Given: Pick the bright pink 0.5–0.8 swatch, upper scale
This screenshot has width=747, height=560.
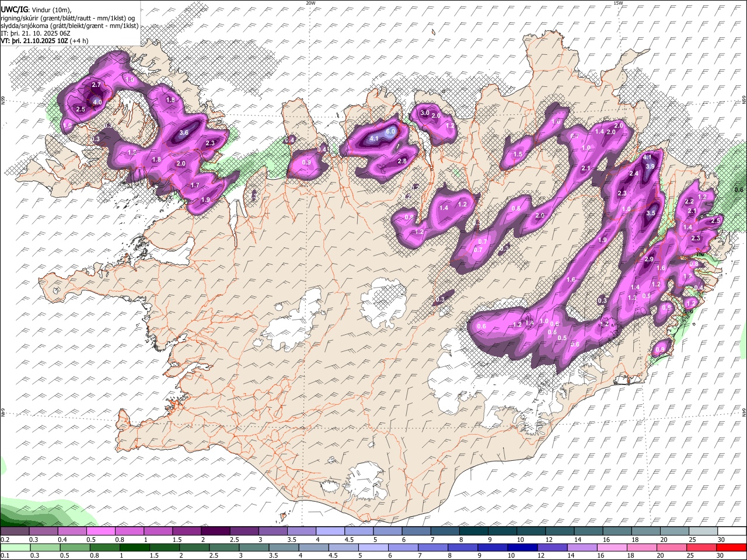Looking at the screenshot, I should click(x=100, y=531).
